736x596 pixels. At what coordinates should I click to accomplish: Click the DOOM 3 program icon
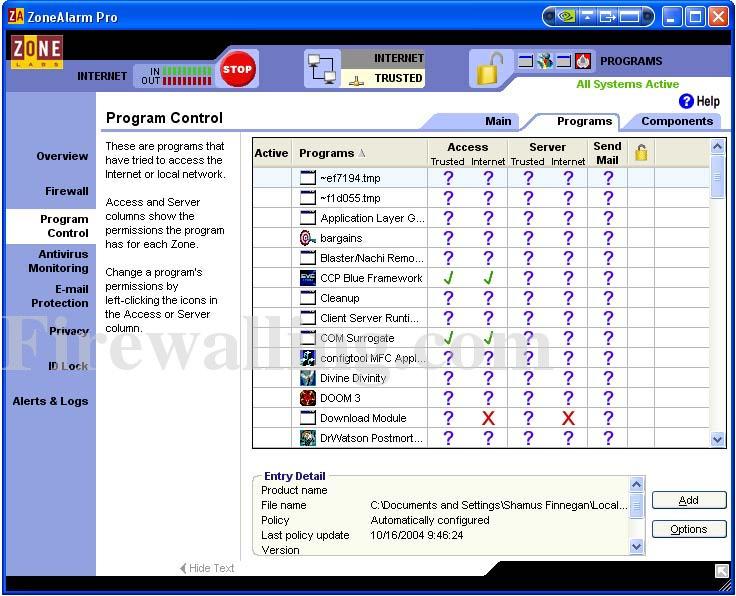[307, 398]
